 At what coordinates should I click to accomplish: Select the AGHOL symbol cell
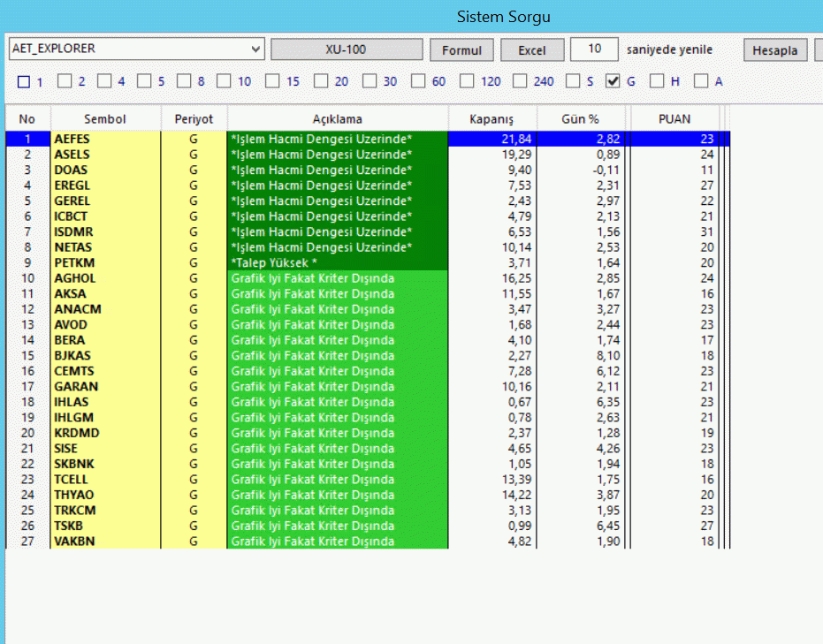click(105, 278)
